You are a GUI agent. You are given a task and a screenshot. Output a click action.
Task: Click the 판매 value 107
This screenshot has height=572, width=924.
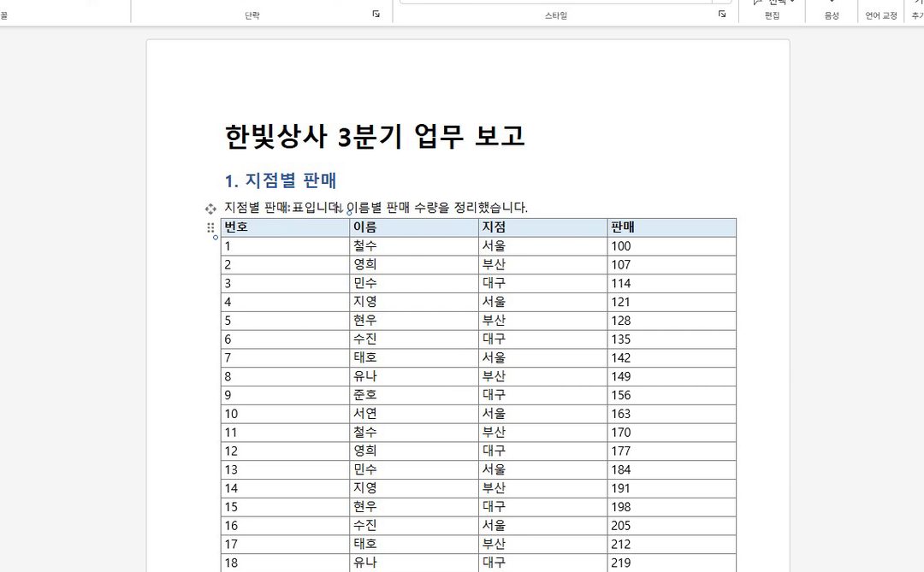pyautogui.click(x=672, y=264)
